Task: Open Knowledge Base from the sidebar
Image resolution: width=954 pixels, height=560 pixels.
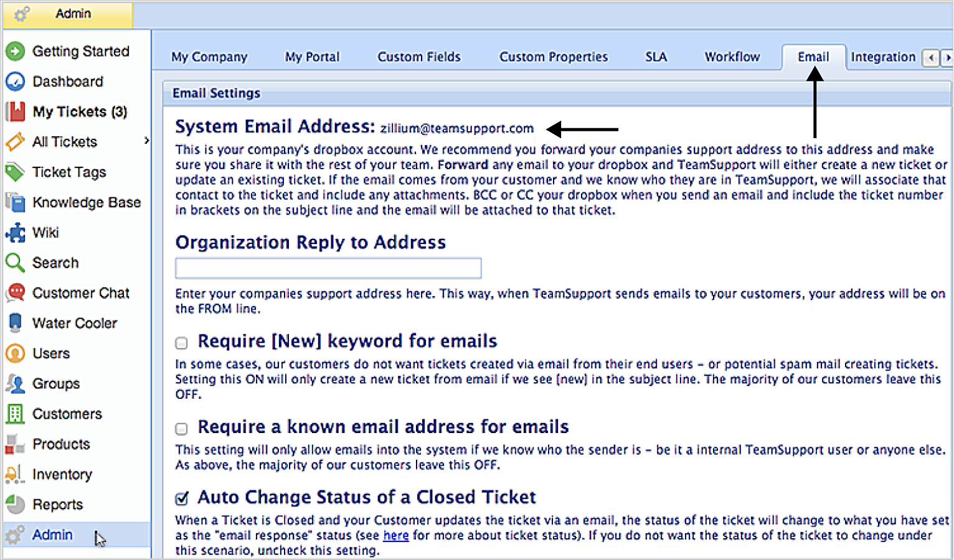Action: 87,202
